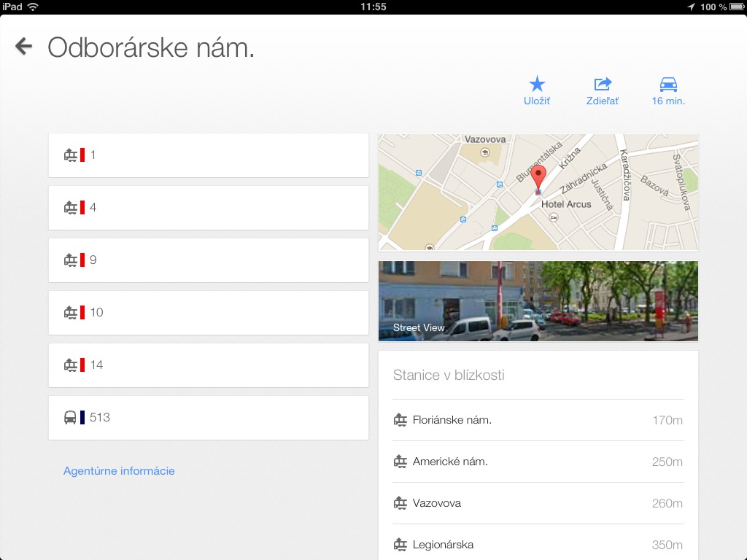Tap tram icon beside Americké nám.

tap(400, 462)
